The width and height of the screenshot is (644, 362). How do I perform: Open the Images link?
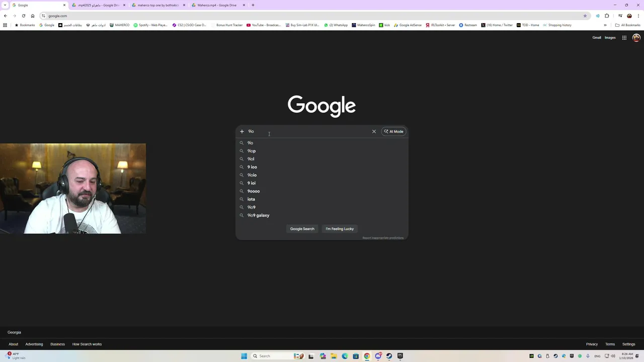(x=610, y=38)
